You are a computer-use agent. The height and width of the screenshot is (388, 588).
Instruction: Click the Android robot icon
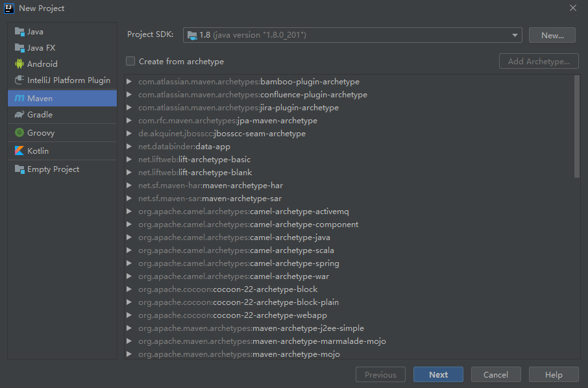(x=19, y=64)
